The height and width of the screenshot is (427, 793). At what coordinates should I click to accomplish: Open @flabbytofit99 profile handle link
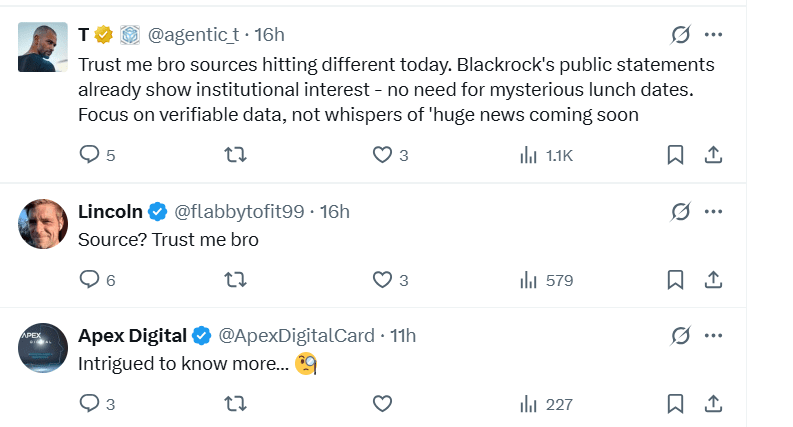241,212
